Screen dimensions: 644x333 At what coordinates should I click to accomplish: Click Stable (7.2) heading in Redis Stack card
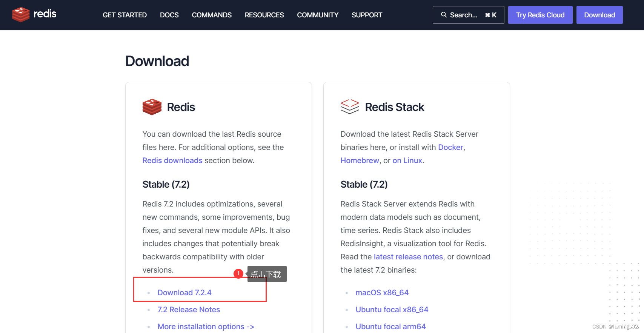coord(364,184)
